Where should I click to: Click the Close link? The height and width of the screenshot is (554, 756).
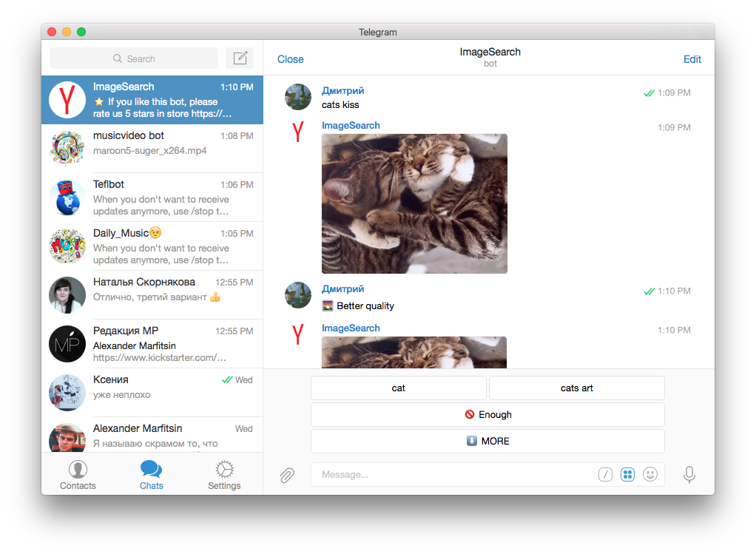[x=290, y=59]
